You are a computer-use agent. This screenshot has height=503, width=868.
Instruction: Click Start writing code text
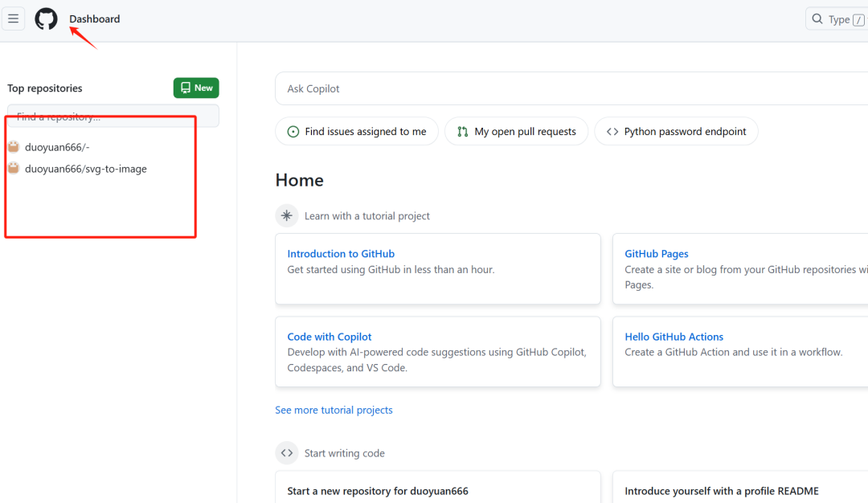tap(344, 453)
